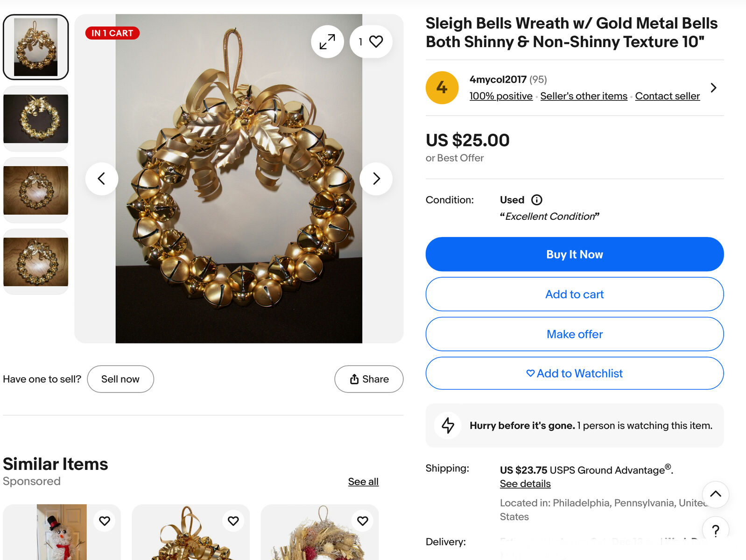The image size is (746, 560).
Task: Open Seller's other items link
Action: (584, 96)
